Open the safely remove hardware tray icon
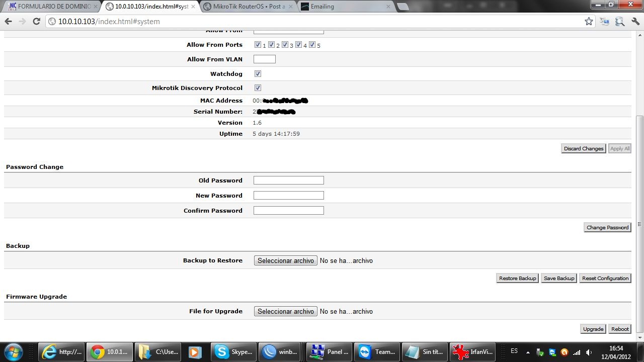This screenshot has height=362, width=644. (x=540, y=352)
